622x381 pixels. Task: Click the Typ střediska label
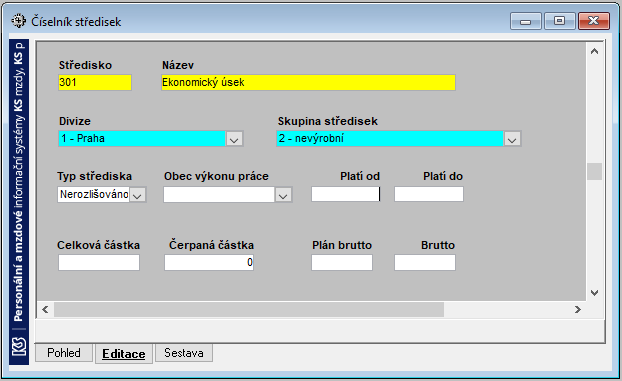(94, 176)
